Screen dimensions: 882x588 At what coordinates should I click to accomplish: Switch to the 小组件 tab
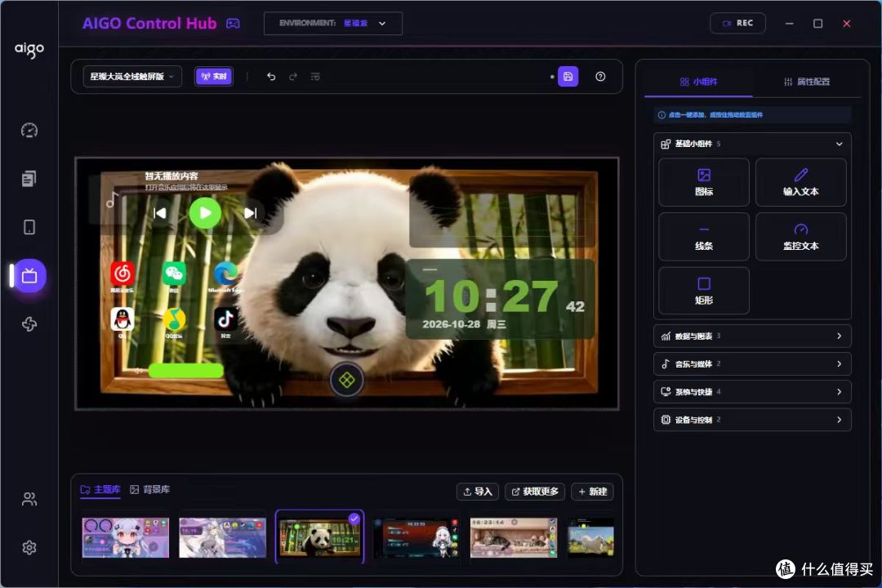[x=698, y=82]
